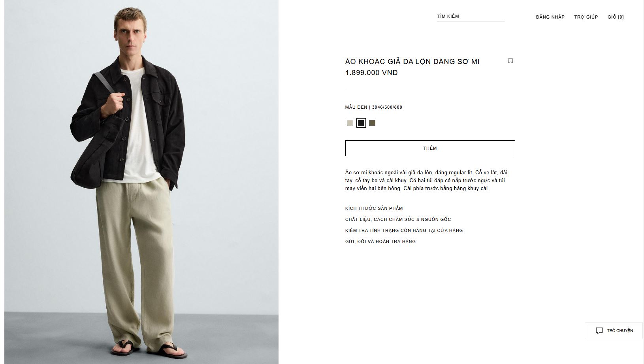Open the TRỢ GIÚP help menu
644x364 pixels.
pyautogui.click(x=586, y=17)
